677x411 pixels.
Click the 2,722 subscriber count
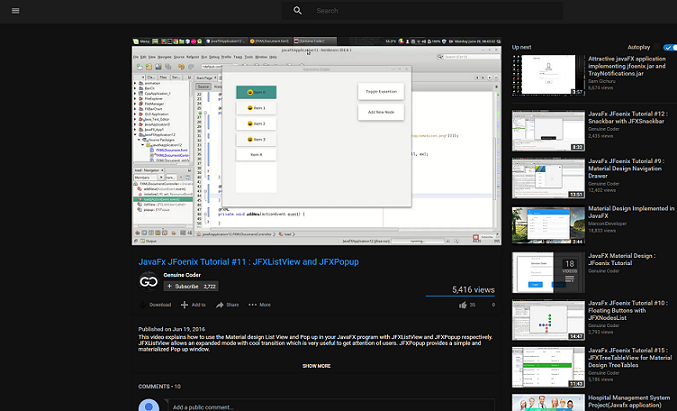[210, 286]
